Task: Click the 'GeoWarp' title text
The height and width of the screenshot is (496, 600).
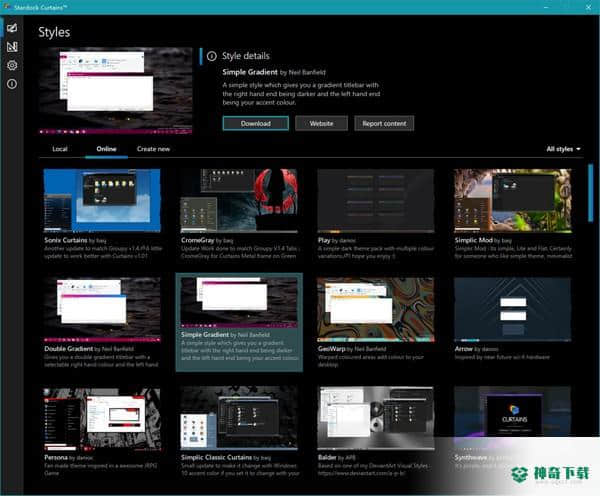Action: point(332,349)
